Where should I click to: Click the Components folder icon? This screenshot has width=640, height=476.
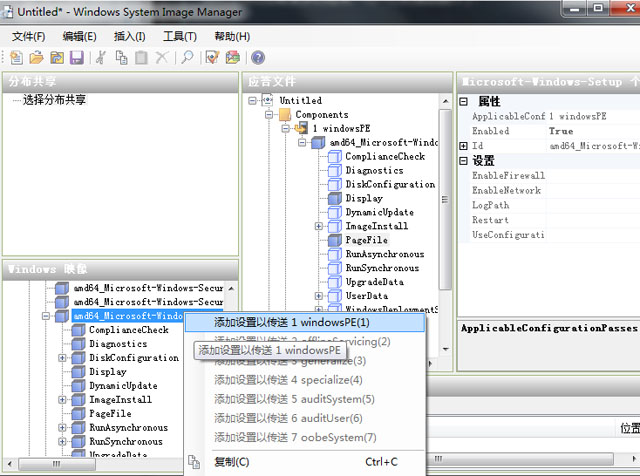click(x=284, y=114)
